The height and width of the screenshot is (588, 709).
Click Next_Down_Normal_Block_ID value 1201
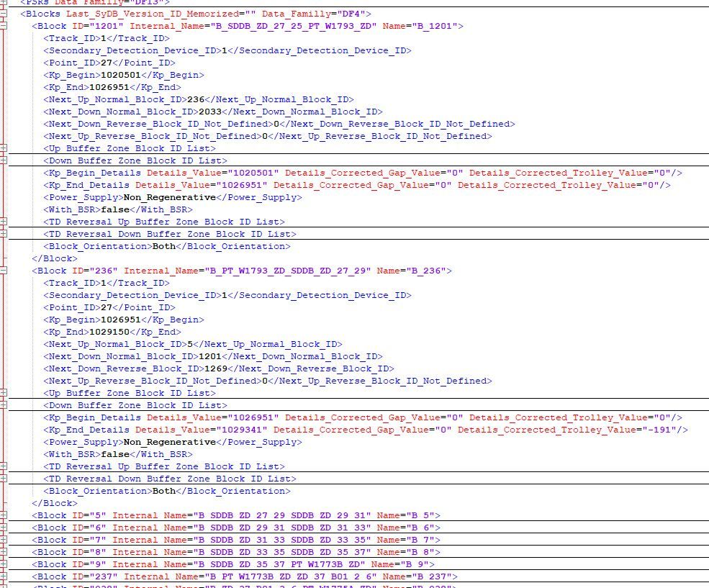[210, 356]
